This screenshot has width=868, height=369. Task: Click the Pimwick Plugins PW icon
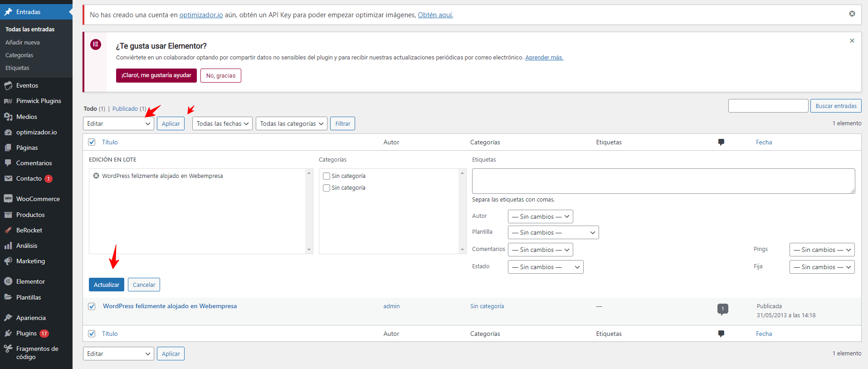(8, 101)
